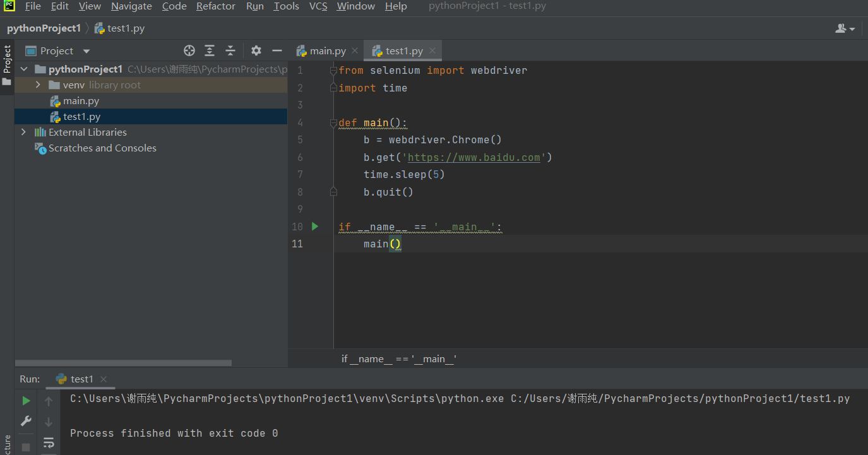Open the user account dropdown
868x455 pixels.
(x=845, y=28)
